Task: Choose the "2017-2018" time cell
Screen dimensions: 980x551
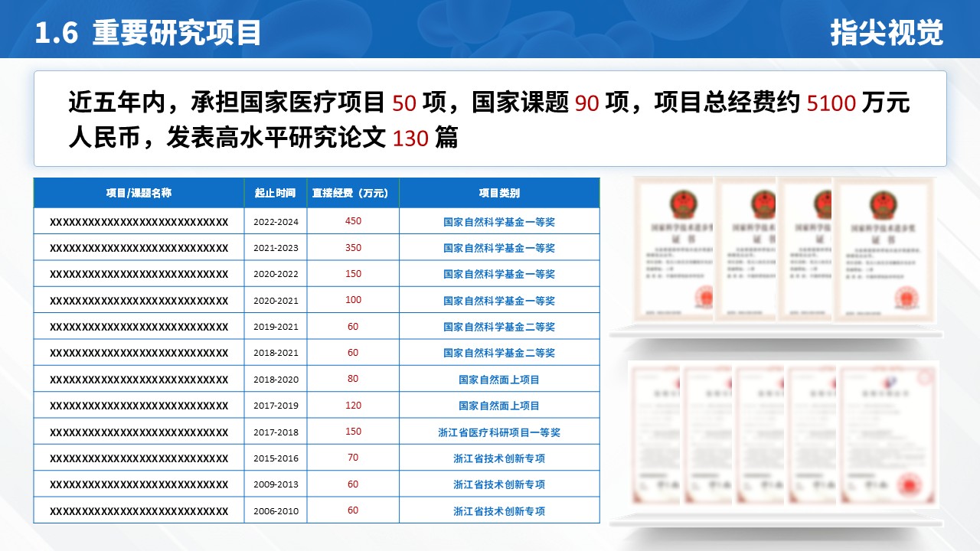Action: pyautogui.click(x=276, y=432)
